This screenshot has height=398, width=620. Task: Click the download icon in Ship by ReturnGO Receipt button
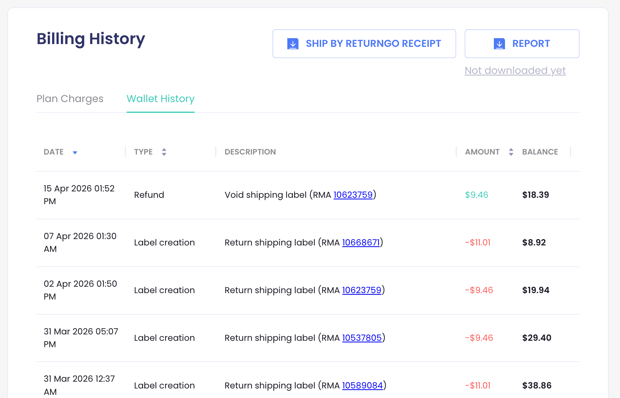(293, 43)
